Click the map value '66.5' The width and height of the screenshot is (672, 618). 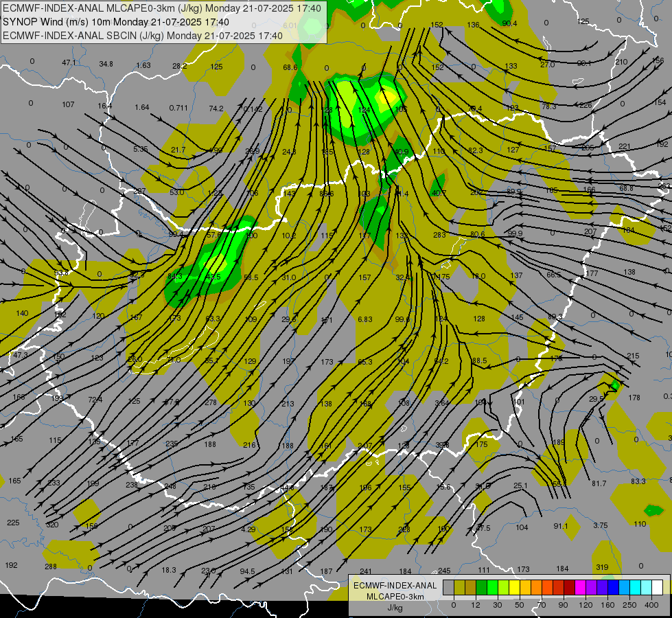[554, 275]
